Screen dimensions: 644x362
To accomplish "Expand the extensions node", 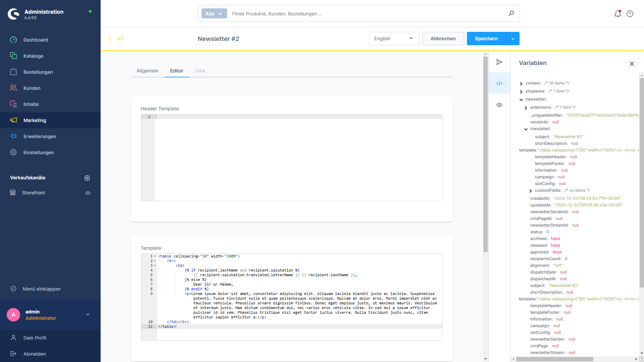I will 526,108.
